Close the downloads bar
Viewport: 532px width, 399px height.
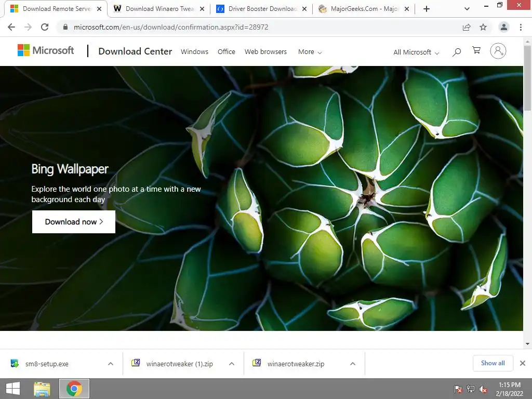coord(523,363)
